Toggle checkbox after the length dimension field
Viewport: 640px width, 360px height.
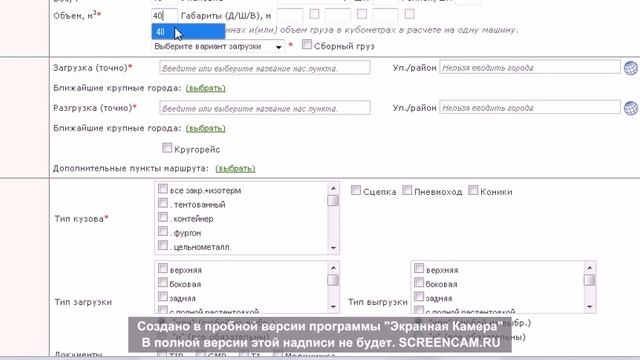click(x=314, y=14)
